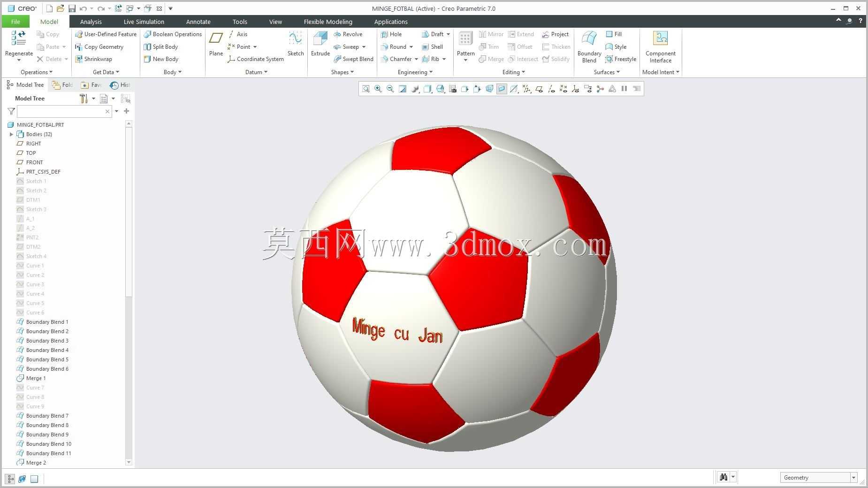Select the Hole tool

pyautogui.click(x=391, y=34)
